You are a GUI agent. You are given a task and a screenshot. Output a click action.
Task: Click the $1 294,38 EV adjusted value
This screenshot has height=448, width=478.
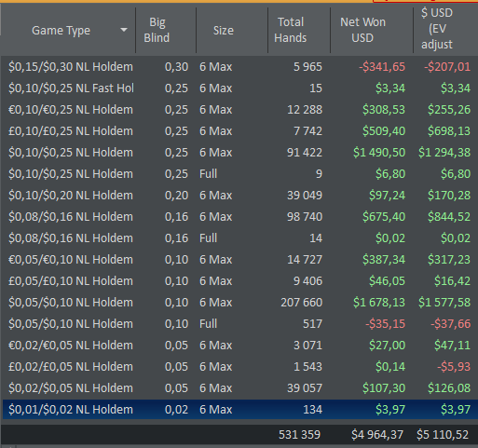444,153
